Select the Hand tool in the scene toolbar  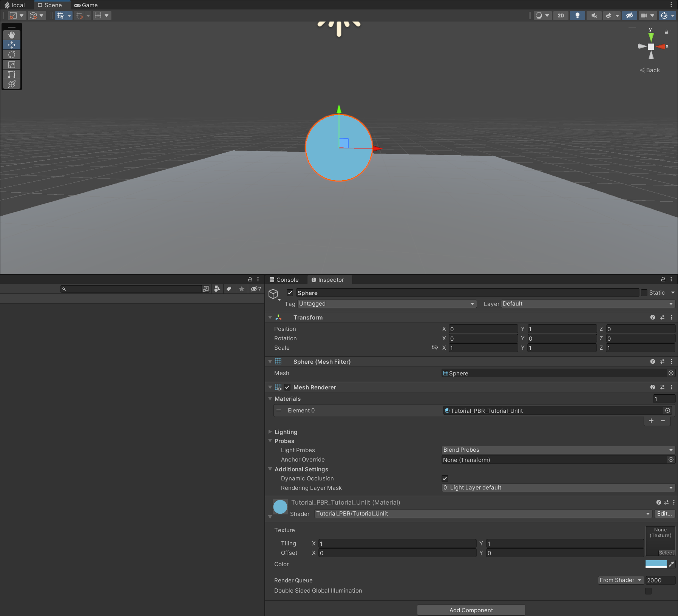pyautogui.click(x=12, y=35)
